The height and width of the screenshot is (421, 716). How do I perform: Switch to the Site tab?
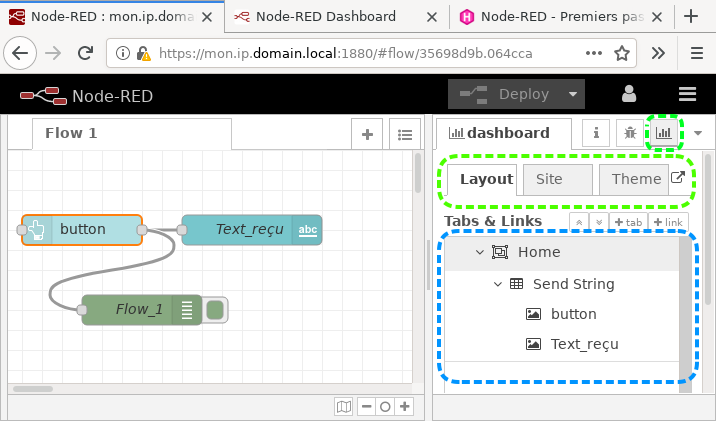(558, 179)
